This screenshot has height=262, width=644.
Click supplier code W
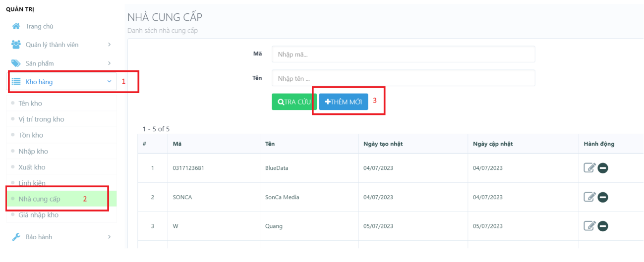click(x=176, y=226)
